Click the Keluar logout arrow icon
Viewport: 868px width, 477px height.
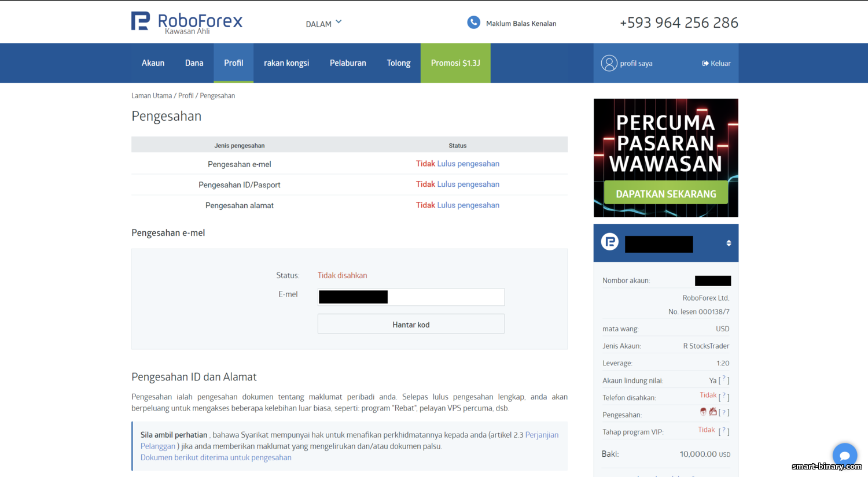pos(705,64)
